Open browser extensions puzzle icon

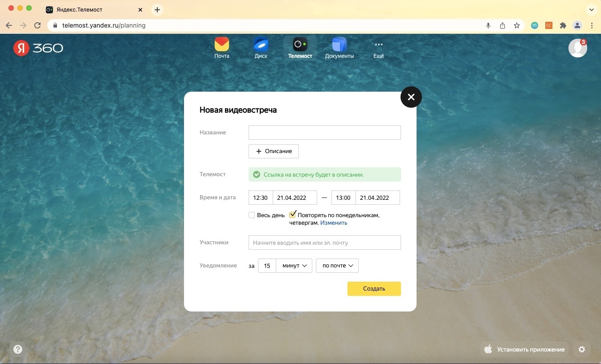tap(563, 25)
